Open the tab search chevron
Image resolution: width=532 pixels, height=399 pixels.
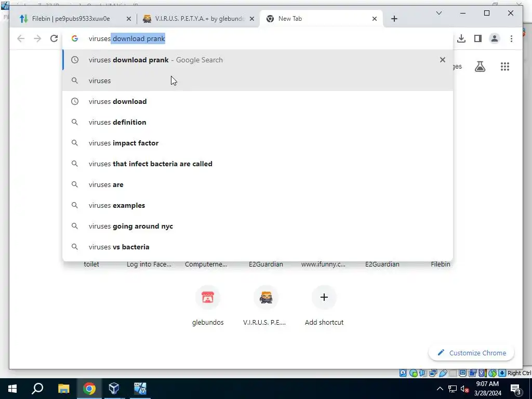438,13
